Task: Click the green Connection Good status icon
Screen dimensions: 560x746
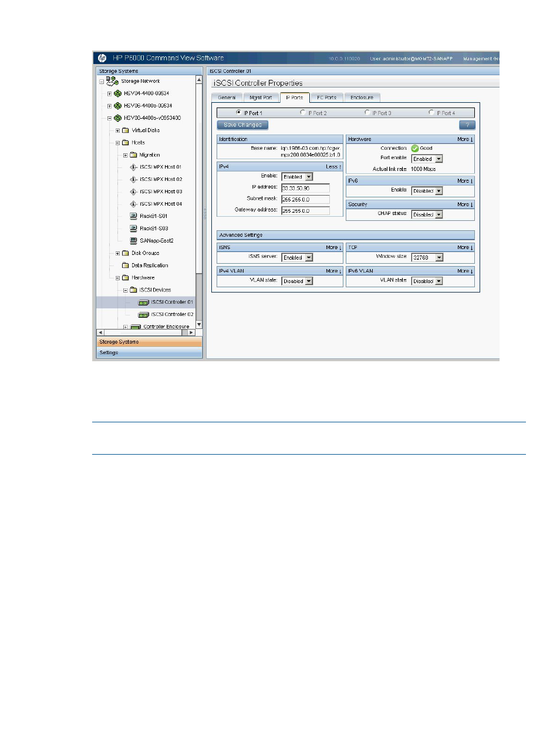Action: tap(415, 149)
